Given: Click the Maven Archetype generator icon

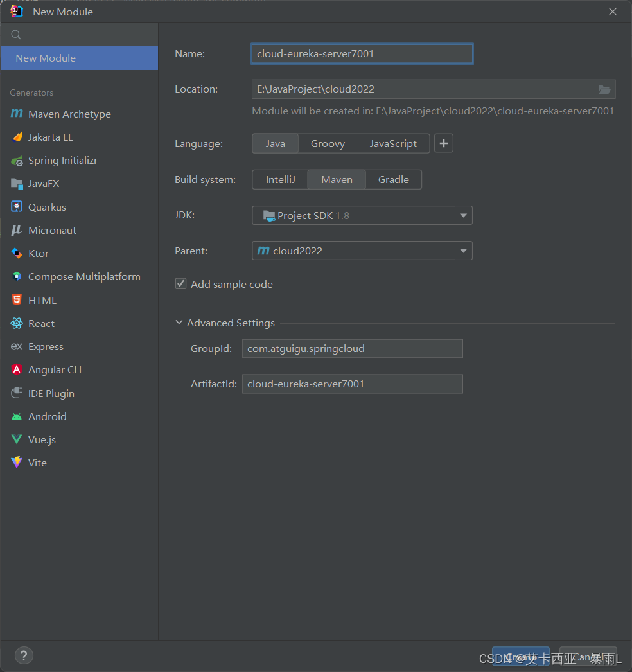Looking at the screenshot, I should (x=17, y=114).
